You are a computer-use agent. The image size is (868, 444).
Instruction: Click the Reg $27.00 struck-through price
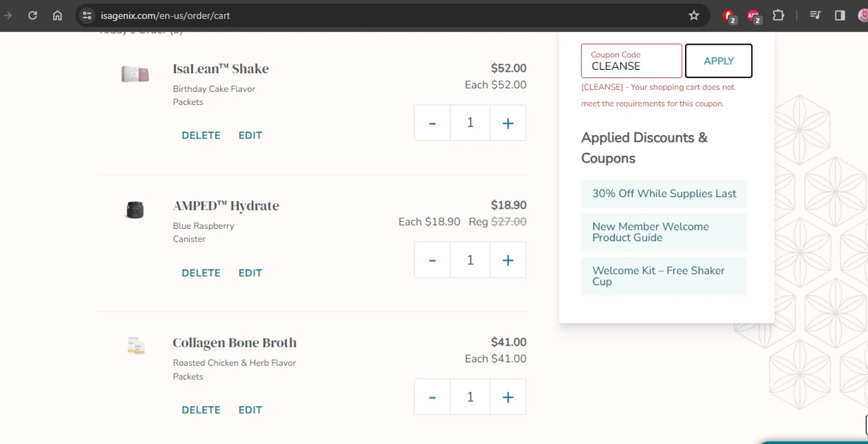(498, 221)
